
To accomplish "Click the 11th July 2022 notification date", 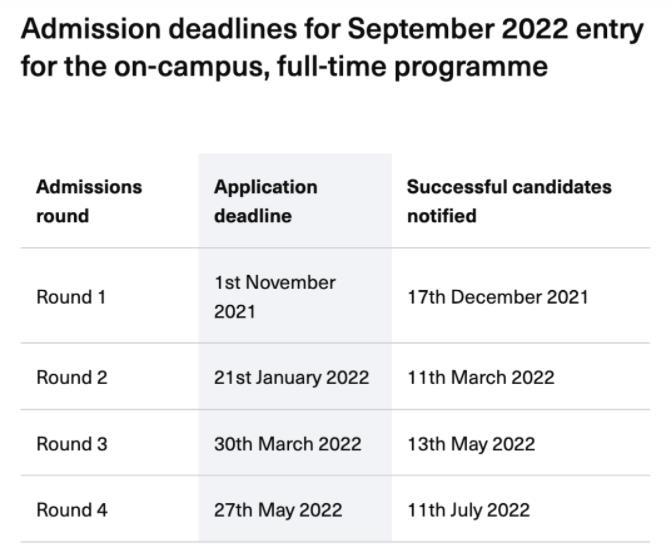I will tap(468, 510).
